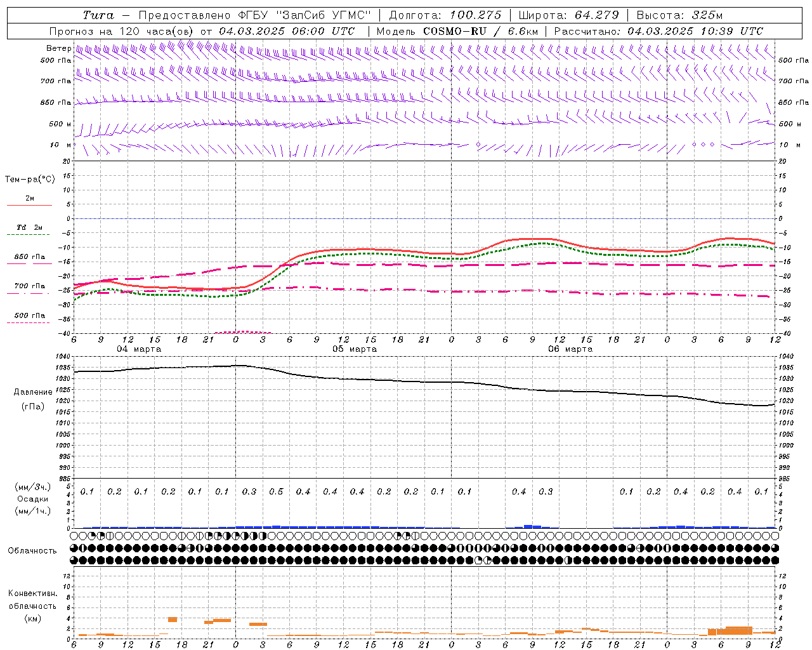The image size is (812, 650).
Task: Click the "Тем-ра(°C)" axis title
Action: [30, 180]
